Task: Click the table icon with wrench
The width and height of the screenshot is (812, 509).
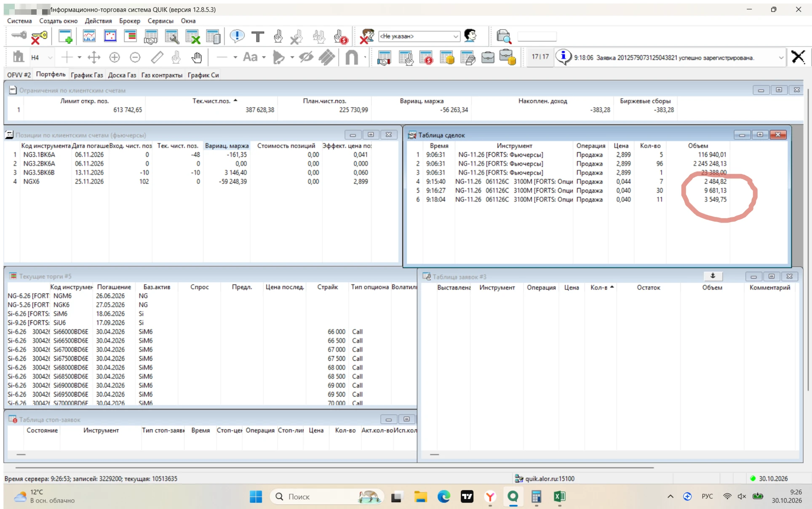Action: point(171,37)
